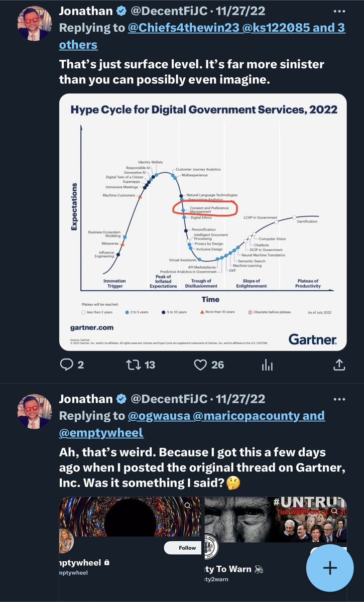This screenshot has width=364, height=602.
Task: Tap the compose new tweet button
Action: [x=330, y=568]
